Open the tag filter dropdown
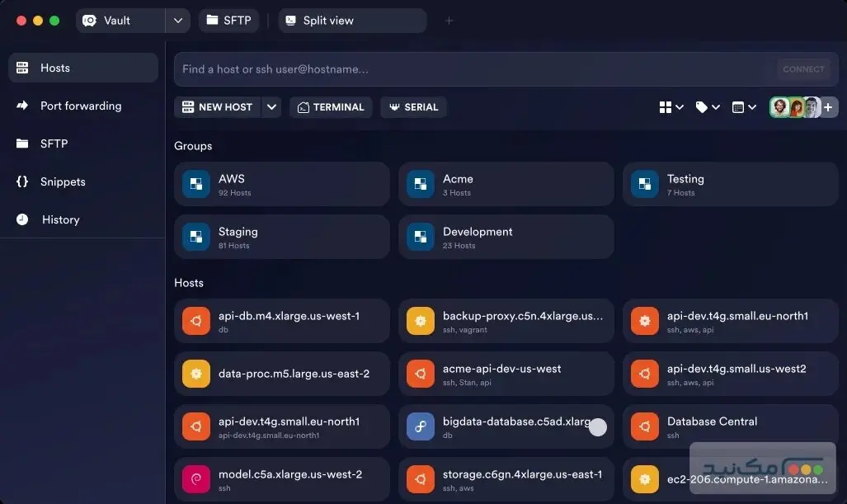This screenshot has width=847, height=504. pos(708,107)
